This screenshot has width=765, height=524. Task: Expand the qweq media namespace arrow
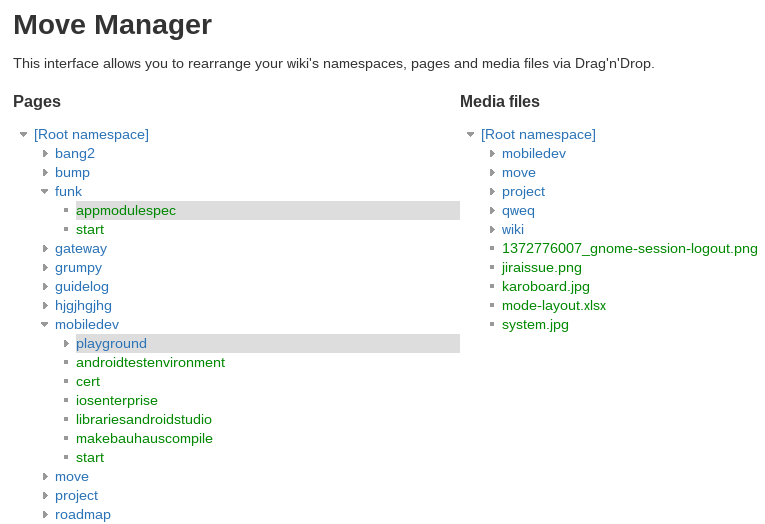click(x=492, y=210)
